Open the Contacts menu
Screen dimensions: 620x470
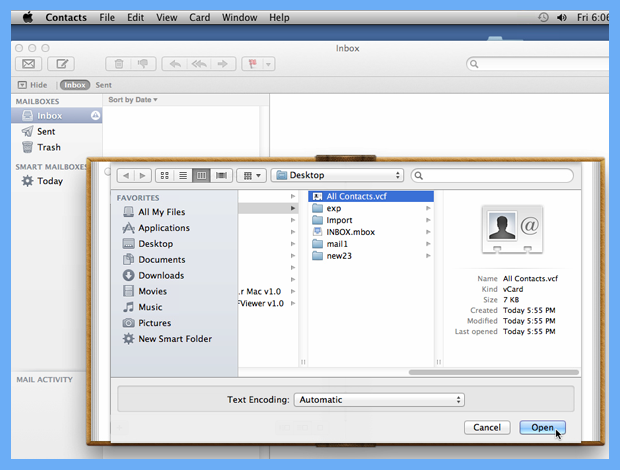pyautogui.click(x=66, y=17)
